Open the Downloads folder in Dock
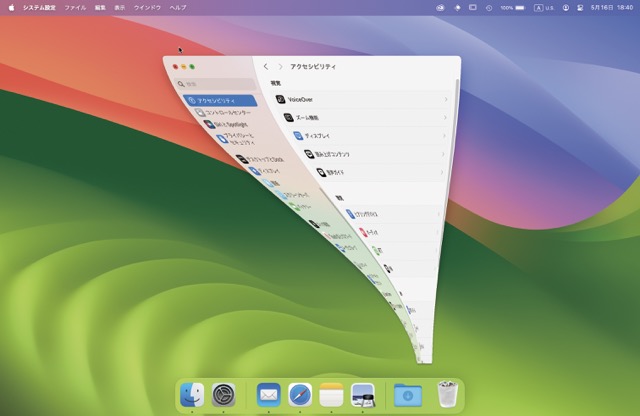The width and height of the screenshot is (640, 416). pyautogui.click(x=408, y=394)
